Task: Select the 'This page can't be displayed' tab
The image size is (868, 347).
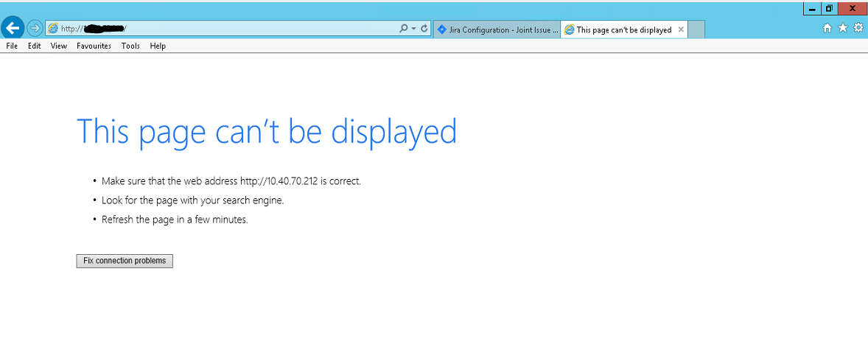Action: pyautogui.click(x=624, y=30)
